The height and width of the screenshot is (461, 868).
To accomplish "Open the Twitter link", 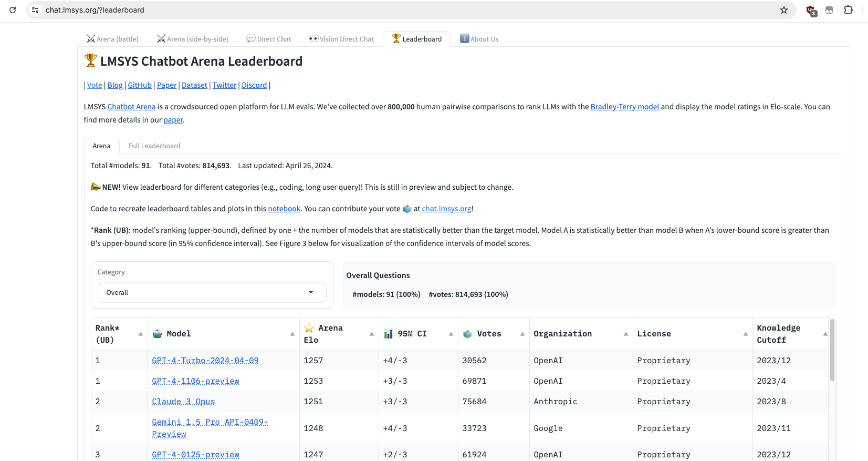I will click(x=224, y=85).
